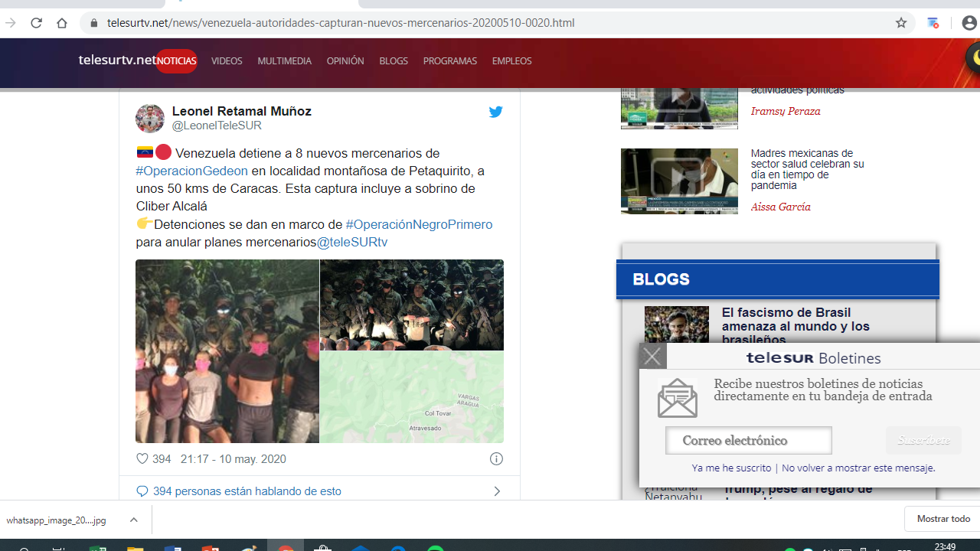Click the forward navigation arrow

pyautogui.click(x=11, y=23)
